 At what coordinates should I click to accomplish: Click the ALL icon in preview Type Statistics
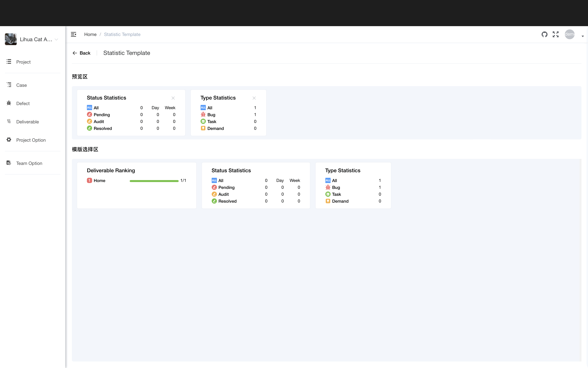[203, 108]
